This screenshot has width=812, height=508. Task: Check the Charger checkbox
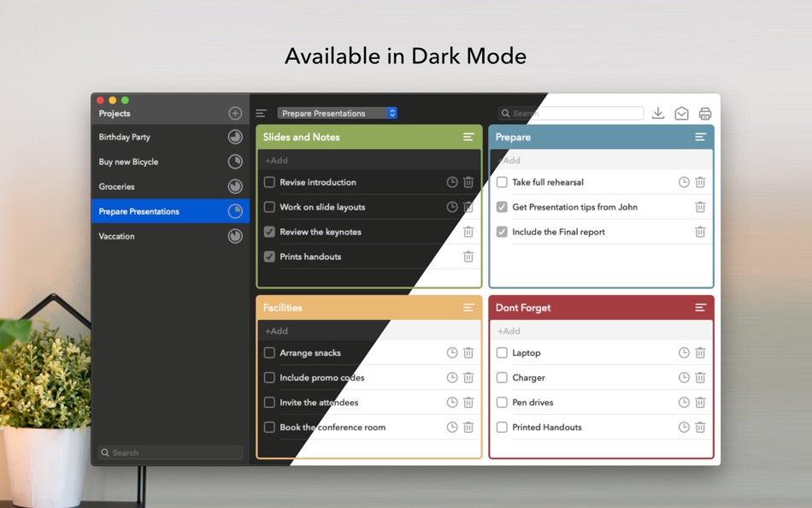(x=502, y=377)
